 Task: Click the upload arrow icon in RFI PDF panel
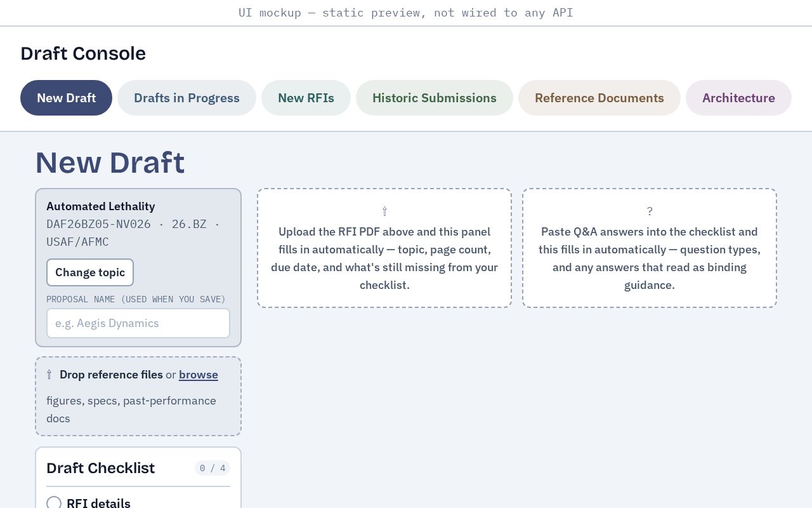click(384, 211)
